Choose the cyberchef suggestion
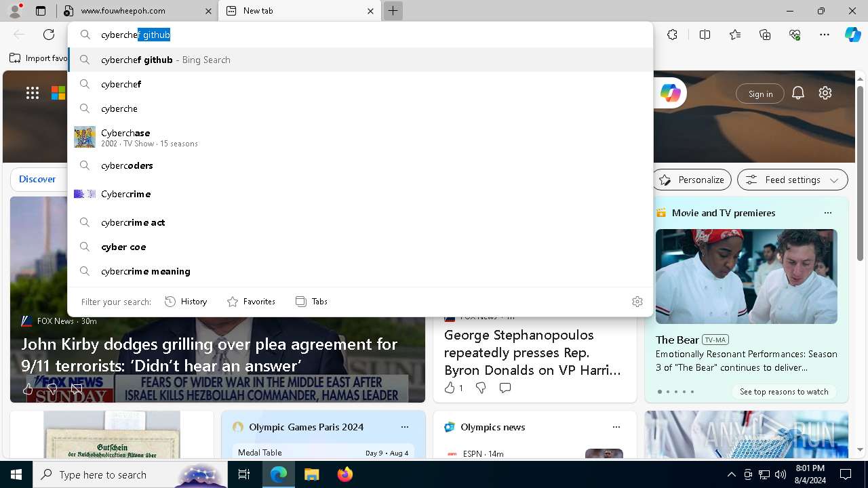Image resolution: width=868 pixels, height=488 pixels. (x=361, y=84)
